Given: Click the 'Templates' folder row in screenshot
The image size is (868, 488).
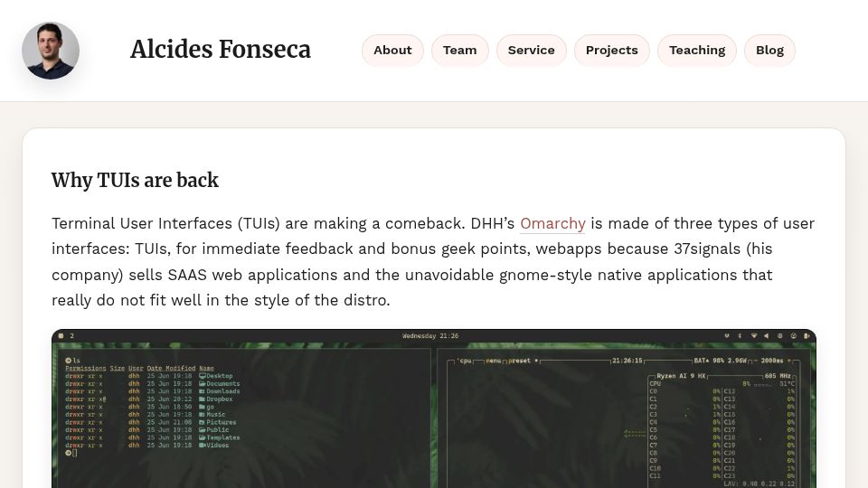Looking at the screenshot, I should (x=152, y=437).
